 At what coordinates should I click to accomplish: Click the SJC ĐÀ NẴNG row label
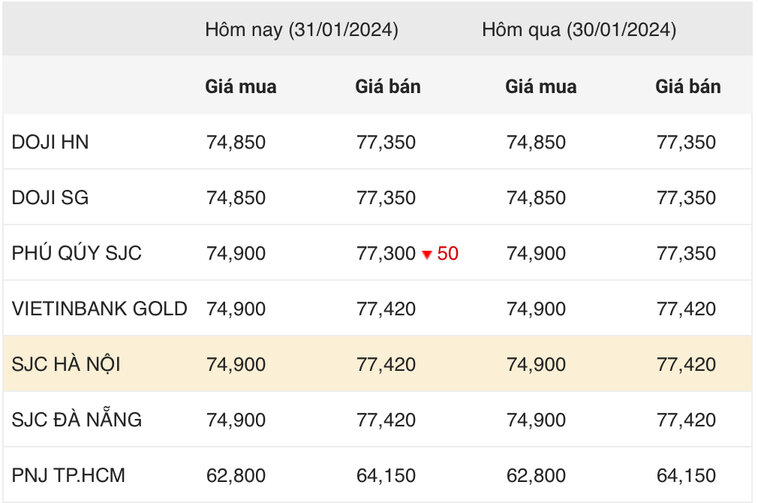coord(76,420)
